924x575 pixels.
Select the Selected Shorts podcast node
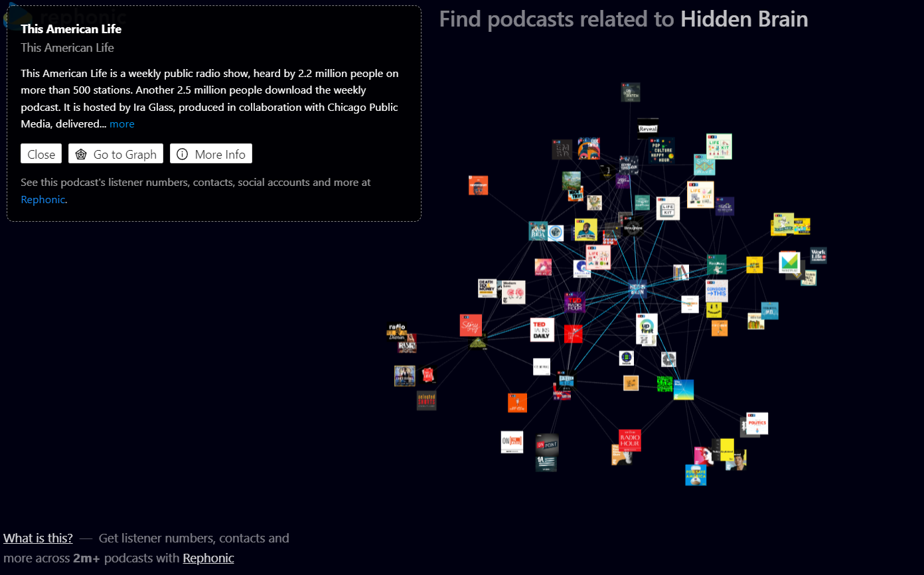(x=427, y=400)
